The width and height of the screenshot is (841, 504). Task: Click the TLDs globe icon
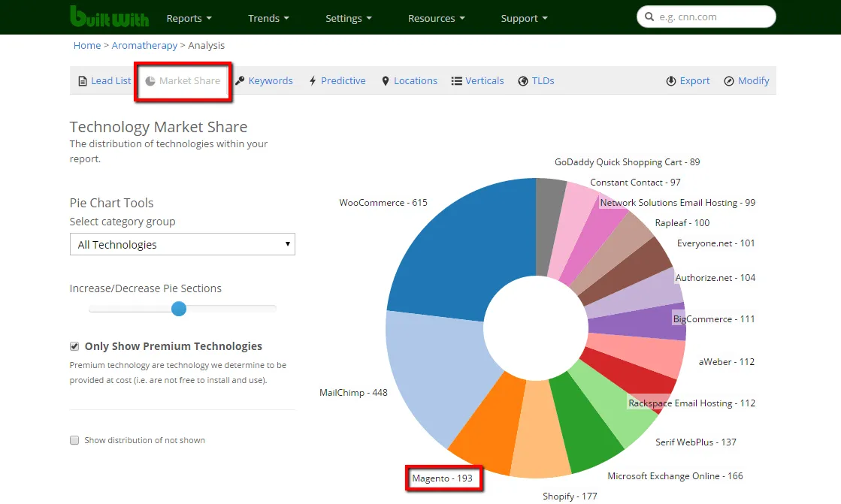pyautogui.click(x=523, y=81)
